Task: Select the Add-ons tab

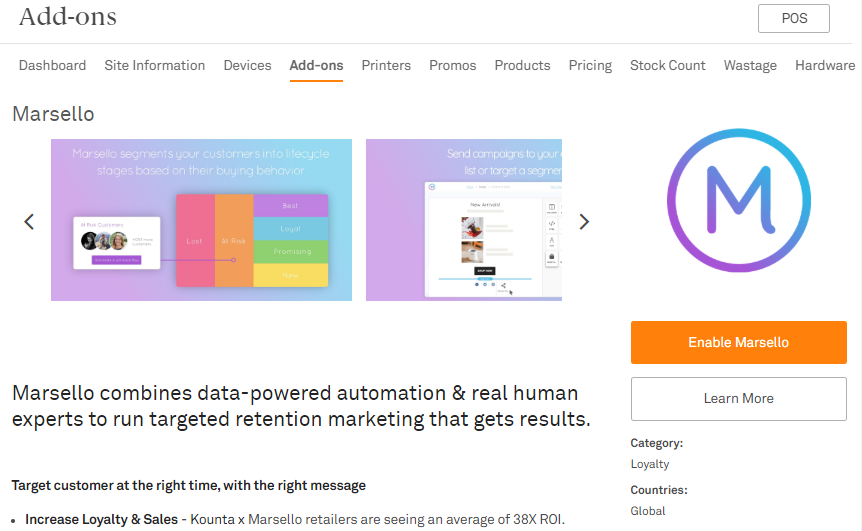Action: 316,65
